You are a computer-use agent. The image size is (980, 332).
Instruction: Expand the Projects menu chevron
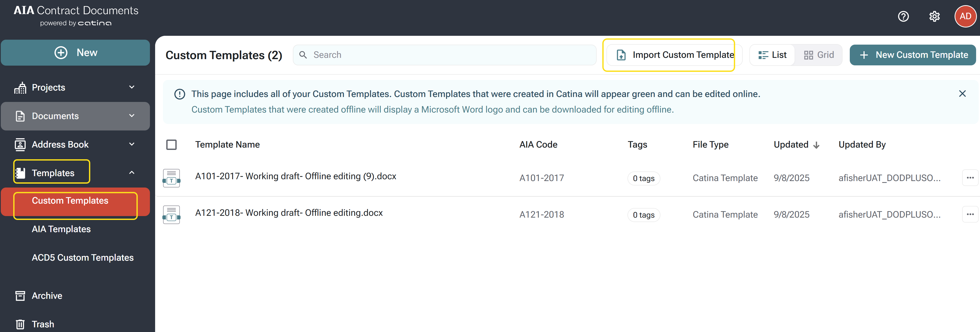[x=132, y=87]
